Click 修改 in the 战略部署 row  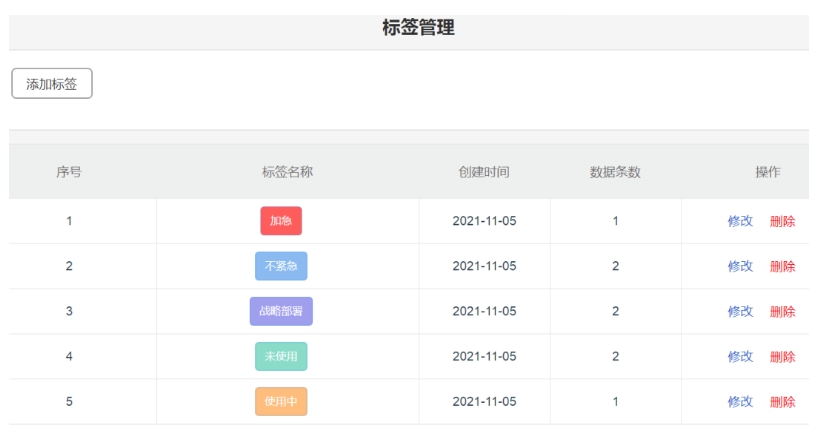click(x=740, y=311)
